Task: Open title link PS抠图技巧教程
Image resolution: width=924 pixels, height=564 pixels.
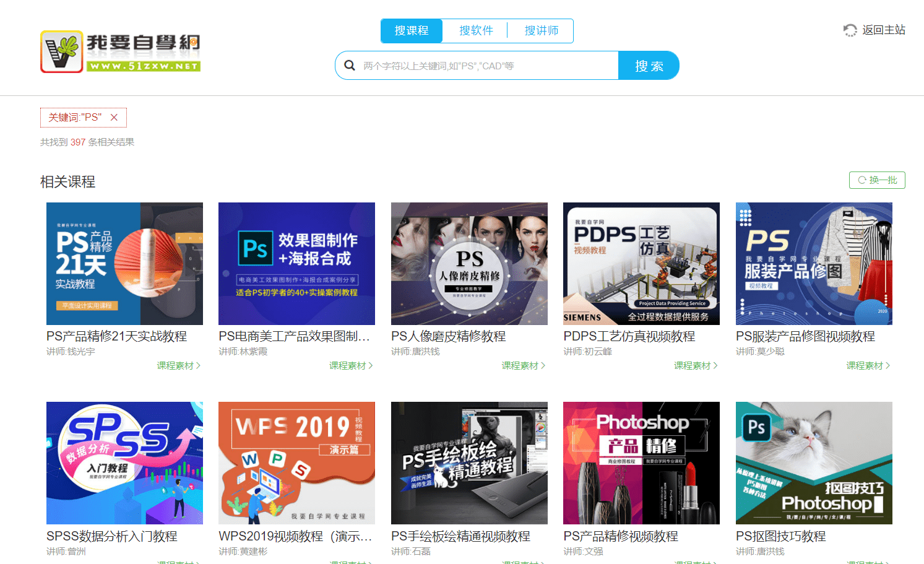Action: [x=781, y=536]
